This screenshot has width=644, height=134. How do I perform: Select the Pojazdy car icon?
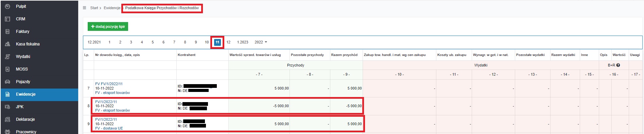[7, 82]
